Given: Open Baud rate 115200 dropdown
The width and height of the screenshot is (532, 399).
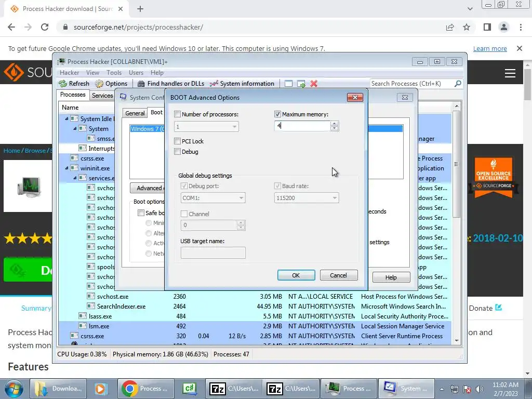Looking at the screenshot, I should point(307,198).
